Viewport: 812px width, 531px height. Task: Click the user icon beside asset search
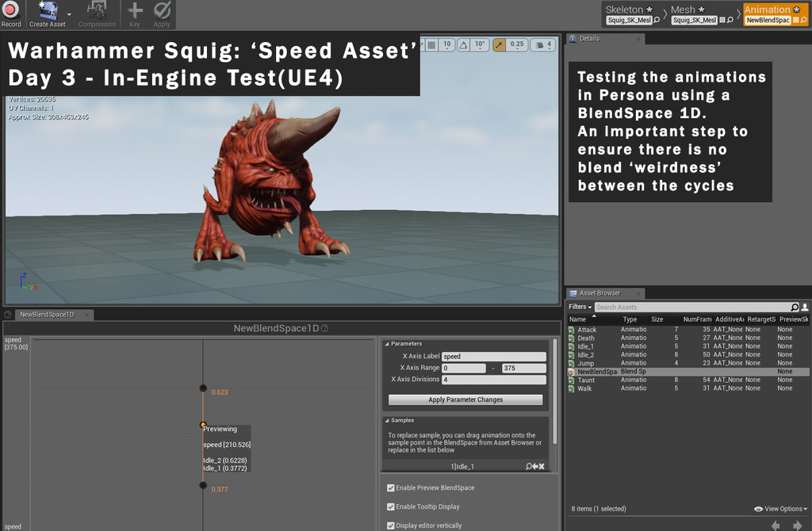coord(805,308)
